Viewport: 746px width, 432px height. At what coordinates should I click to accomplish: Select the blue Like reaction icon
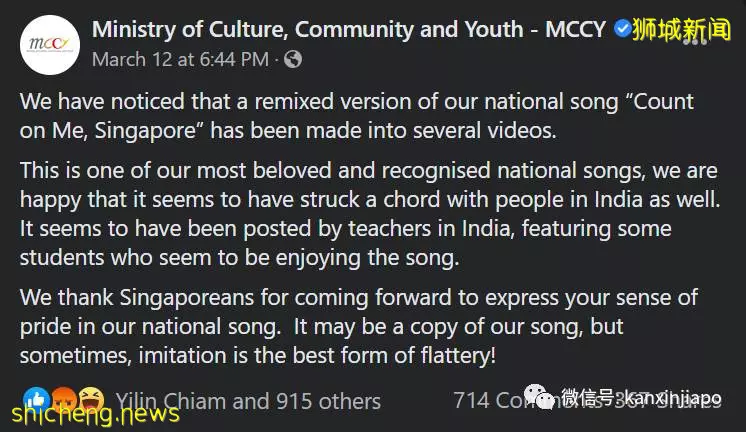36,399
